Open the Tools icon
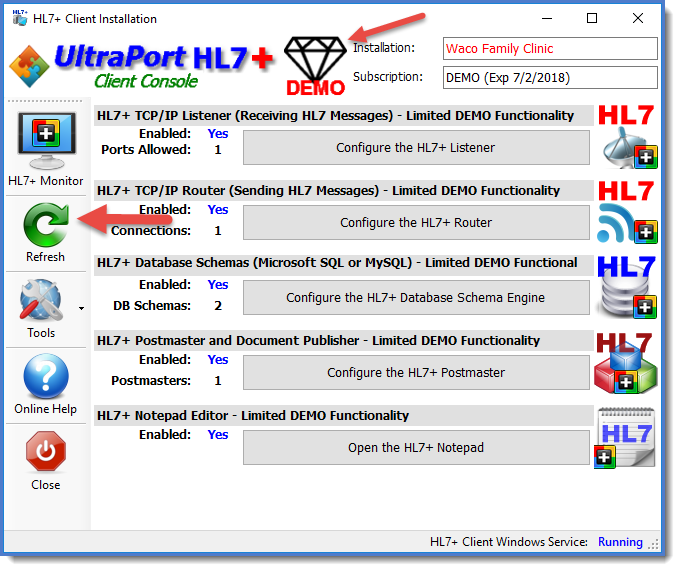Viewport: 680px width, 571px height. point(41,301)
